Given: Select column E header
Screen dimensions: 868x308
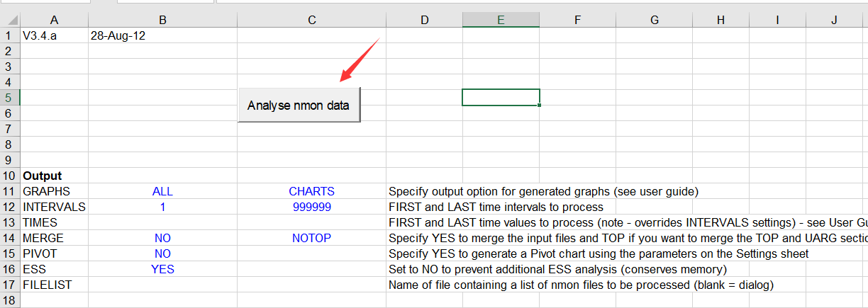Looking at the screenshot, I should [x=501, y=21].
